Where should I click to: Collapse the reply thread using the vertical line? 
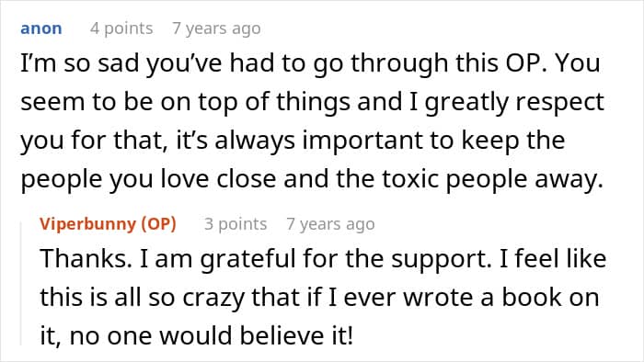coord(21,283)
